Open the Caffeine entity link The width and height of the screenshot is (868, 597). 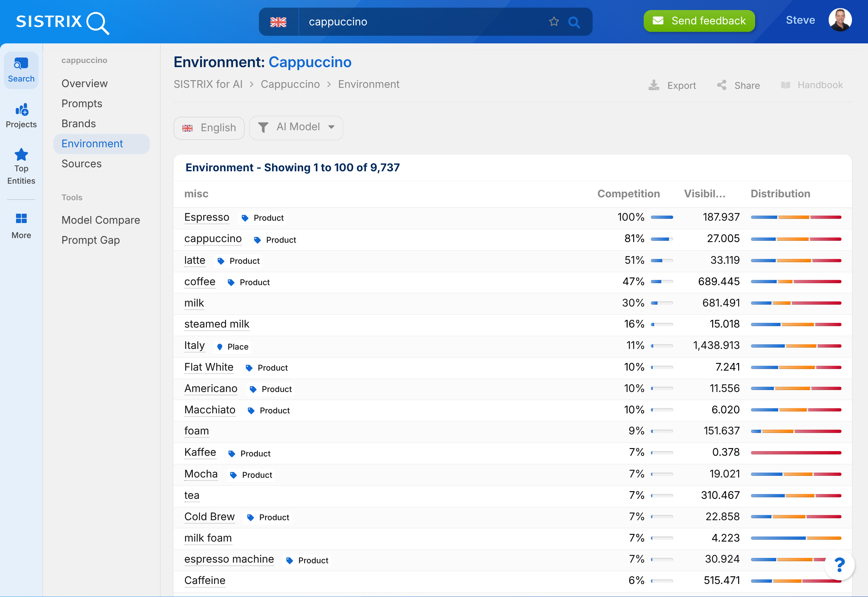(205, 581)
